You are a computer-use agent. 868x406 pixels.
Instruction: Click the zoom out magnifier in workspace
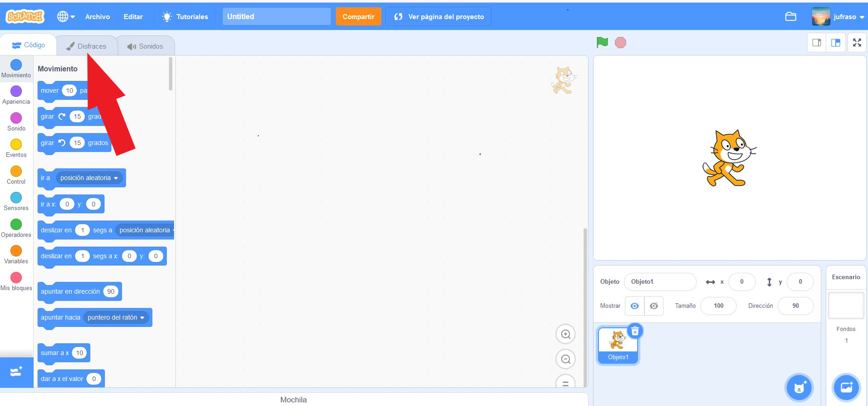click(x=565, y=359)
